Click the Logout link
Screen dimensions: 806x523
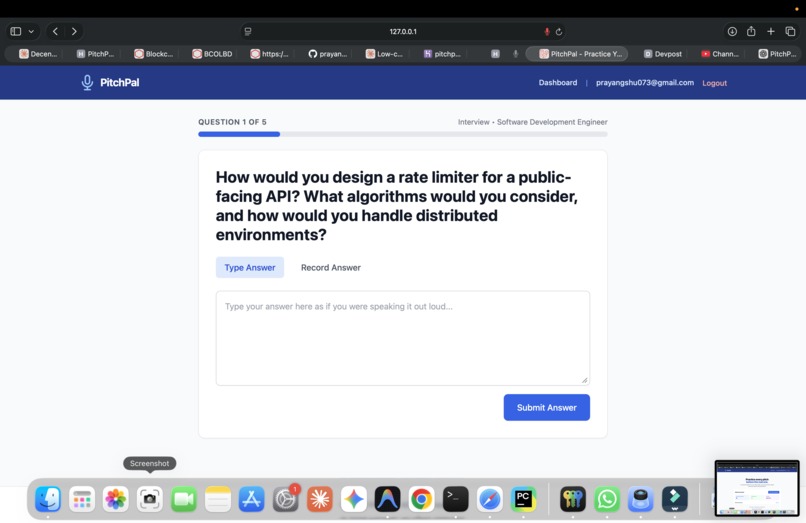[715, 83]
